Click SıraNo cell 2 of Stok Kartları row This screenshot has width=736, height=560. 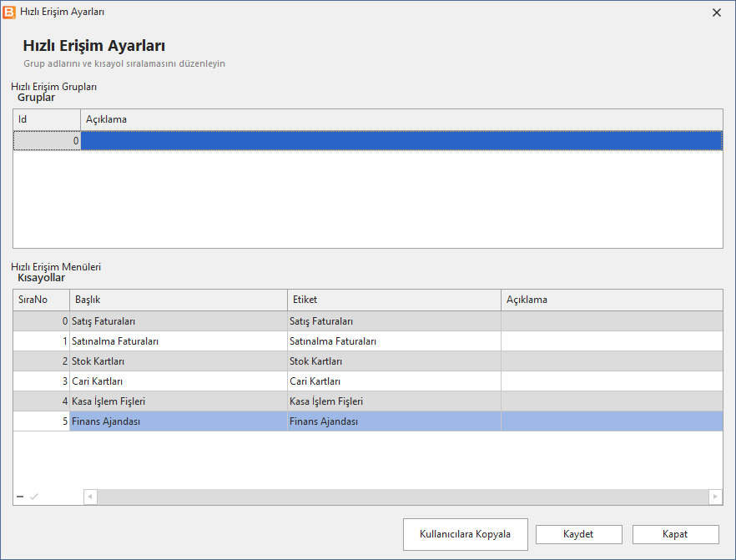[42, 361]
